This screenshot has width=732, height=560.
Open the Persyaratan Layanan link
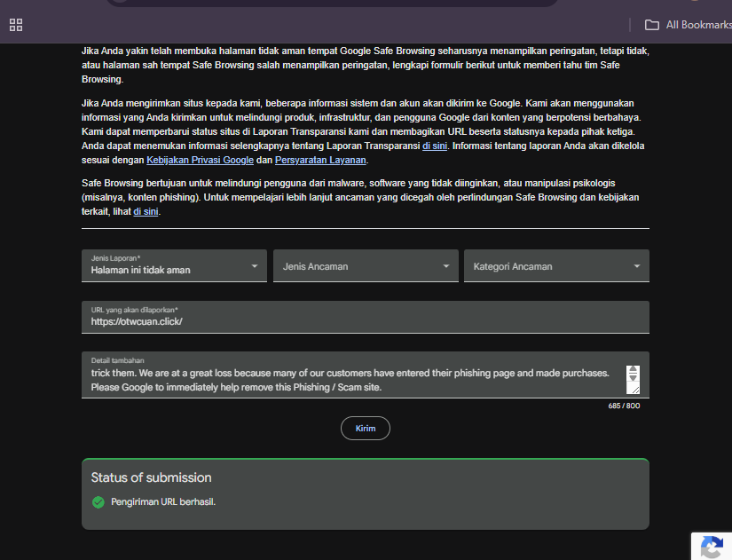click(x=320, y=161)
